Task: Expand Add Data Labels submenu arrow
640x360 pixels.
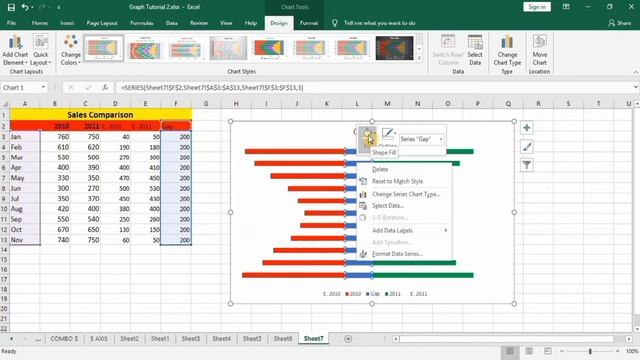Action: (446, 230)
